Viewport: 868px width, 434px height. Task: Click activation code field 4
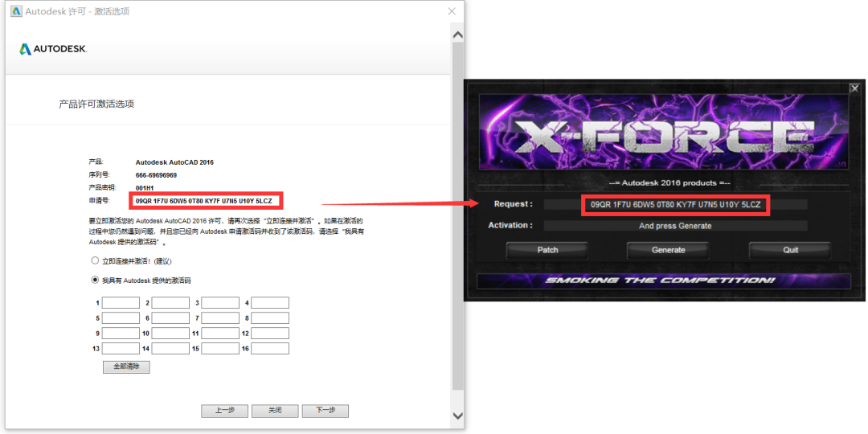270,303
